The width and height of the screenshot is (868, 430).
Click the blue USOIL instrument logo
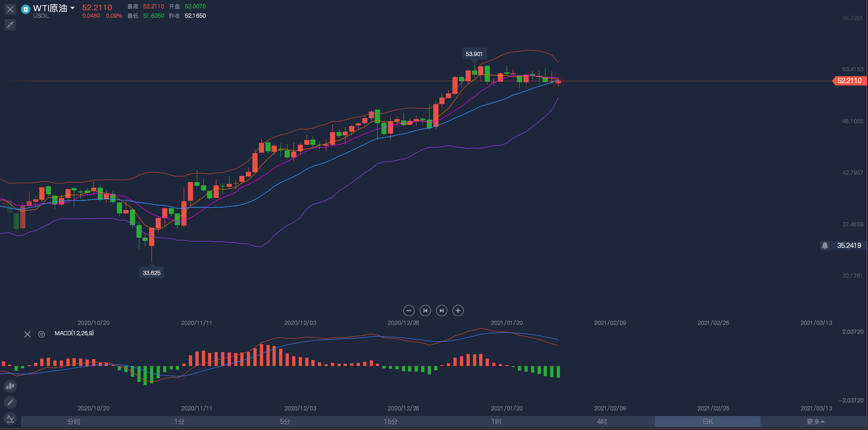[x=26, y=9]
